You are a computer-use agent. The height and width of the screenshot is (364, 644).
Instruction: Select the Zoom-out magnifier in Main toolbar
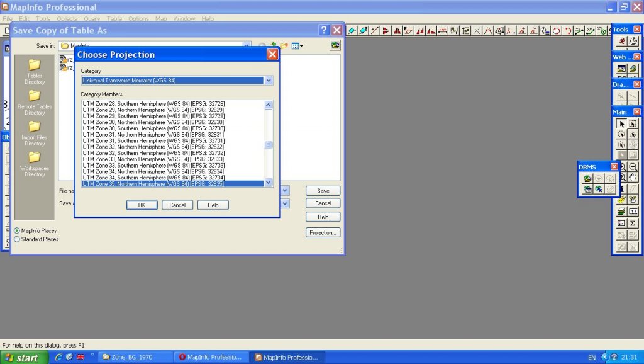[633, 167]
